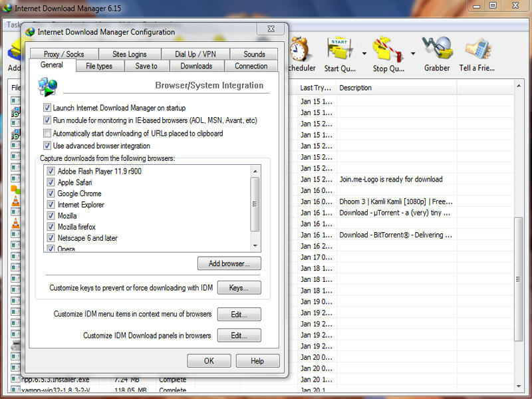Select the BitTorrent download description row
Screen dimensions: 532x399
coord(396,235)
